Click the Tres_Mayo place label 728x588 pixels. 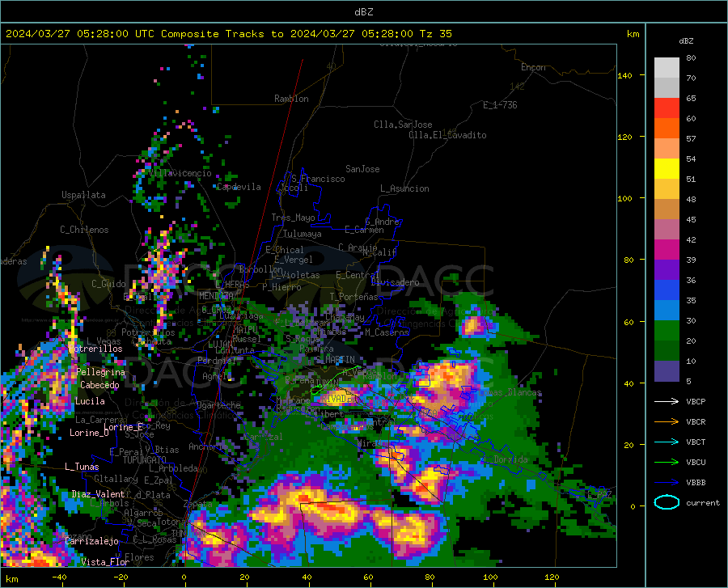click(x=293, y=218)
